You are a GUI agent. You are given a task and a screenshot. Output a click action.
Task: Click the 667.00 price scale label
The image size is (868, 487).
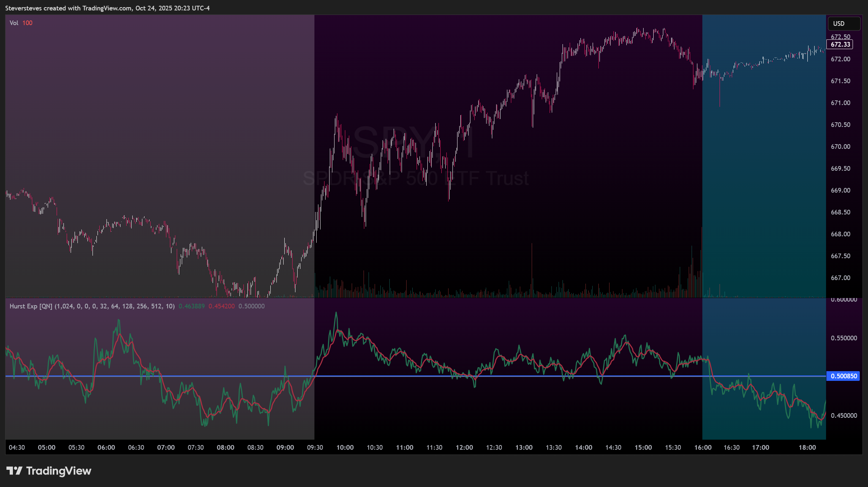(840, 278)
